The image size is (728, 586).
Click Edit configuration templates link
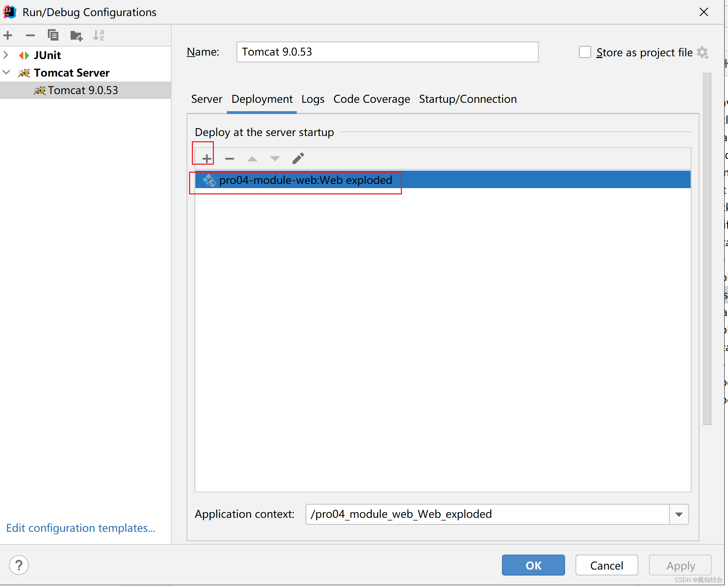click(x=81, y=527)
